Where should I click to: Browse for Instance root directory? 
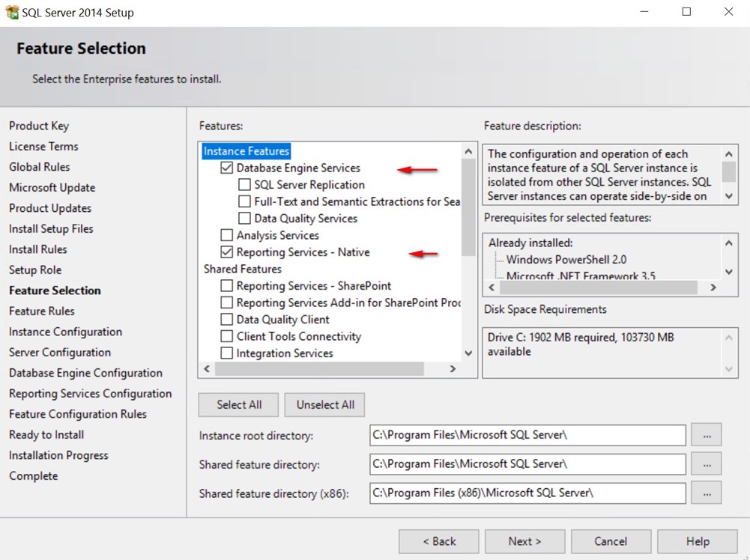tap(707, 435)
